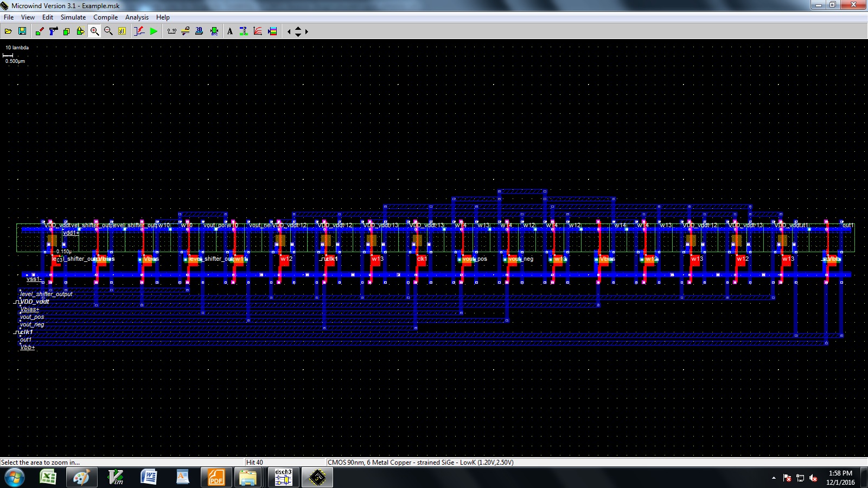Select the Draw Box tool
The image size is (868, 488).
click(x=40, y=31)
